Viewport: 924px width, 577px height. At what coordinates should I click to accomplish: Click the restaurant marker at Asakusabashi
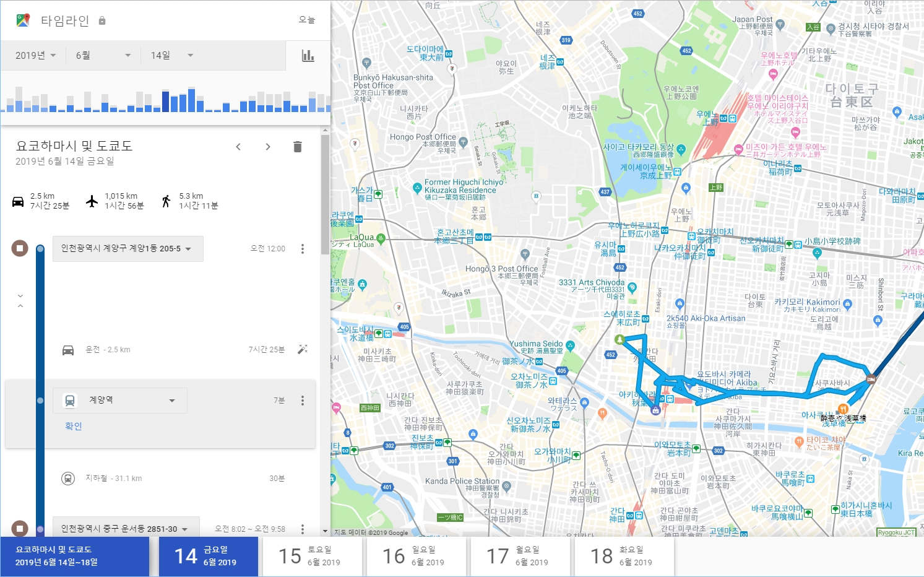(x=842, y=409)
